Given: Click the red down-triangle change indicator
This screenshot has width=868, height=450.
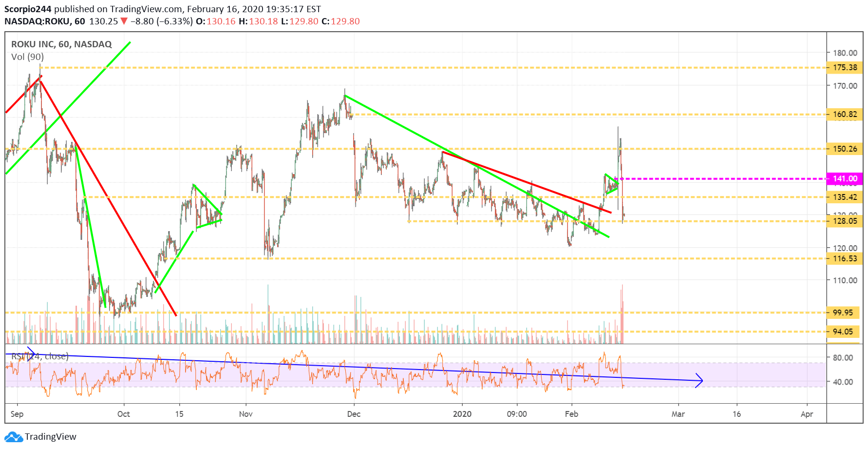Looking at the screenshot, I should 124,21.
